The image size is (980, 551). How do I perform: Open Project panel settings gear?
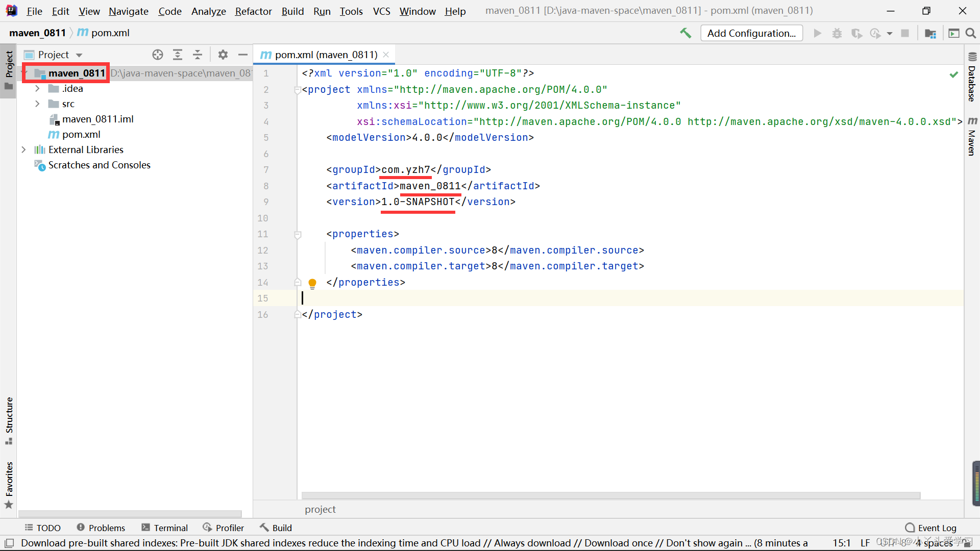point(223,55)
